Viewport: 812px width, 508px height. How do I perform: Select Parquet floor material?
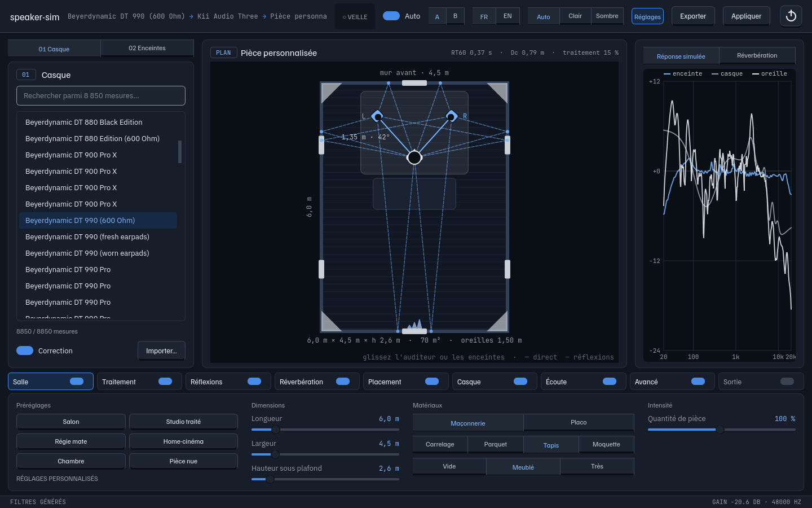pos(496,444)
